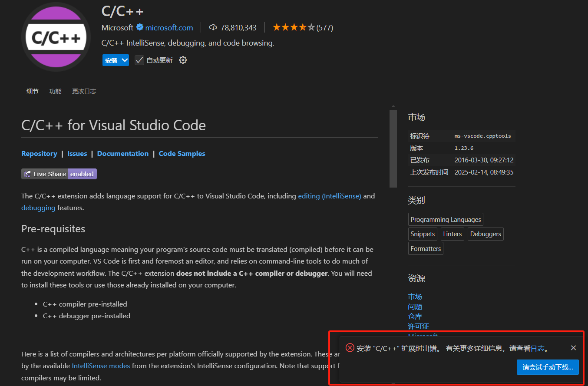
Task: Click the debugging link
Action: (38, 208)
